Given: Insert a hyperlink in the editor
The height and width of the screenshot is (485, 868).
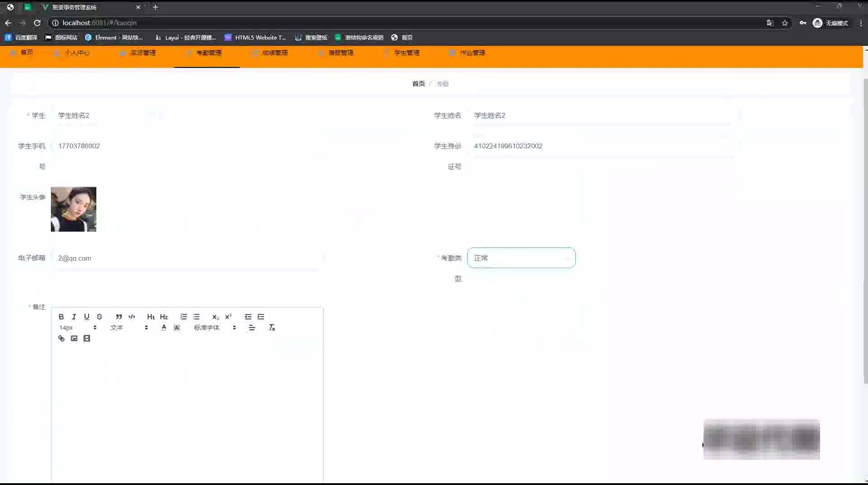Looking at the screenshot, I should [x=61, y=338].
